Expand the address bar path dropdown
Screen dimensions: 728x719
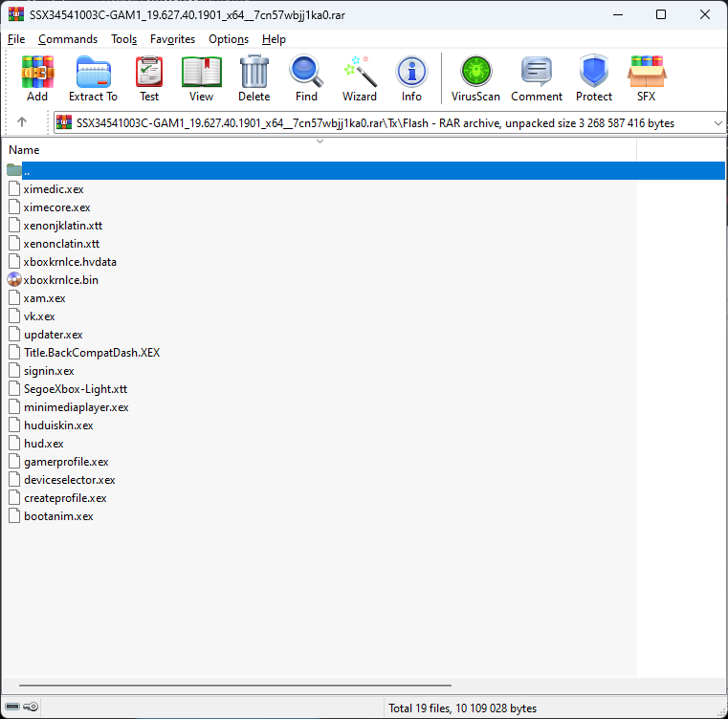click(717, 123)
